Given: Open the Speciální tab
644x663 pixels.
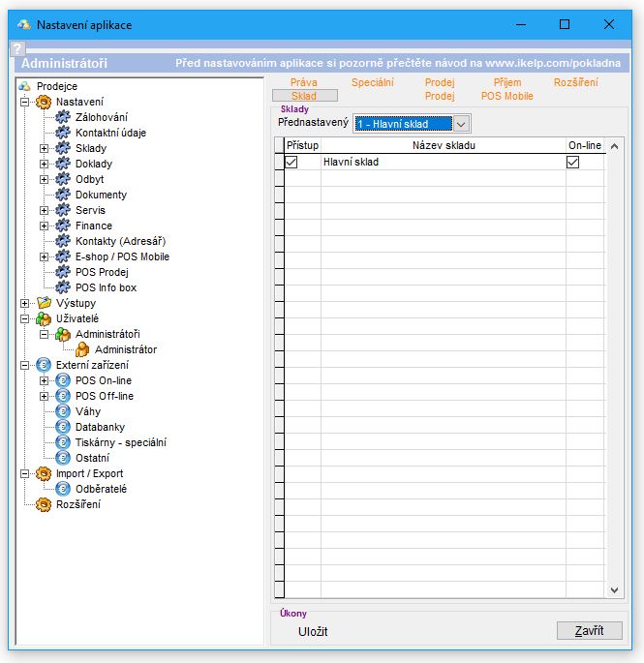Looking at the screenshot, I should (x=372, y=82).
